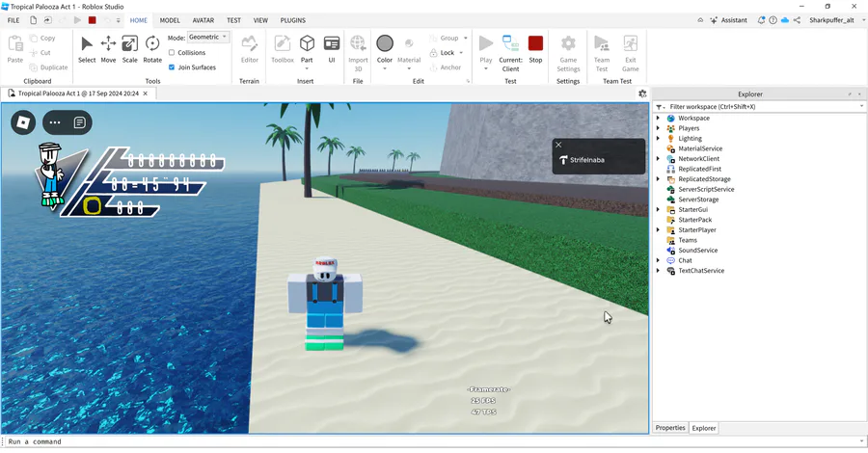Open Game Settings gear

coord(568,43)
